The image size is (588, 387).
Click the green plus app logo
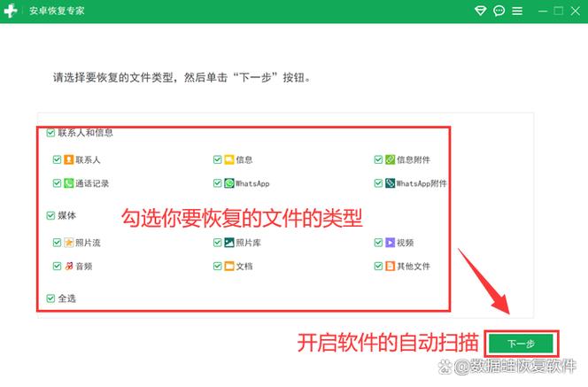click(10, 11)
